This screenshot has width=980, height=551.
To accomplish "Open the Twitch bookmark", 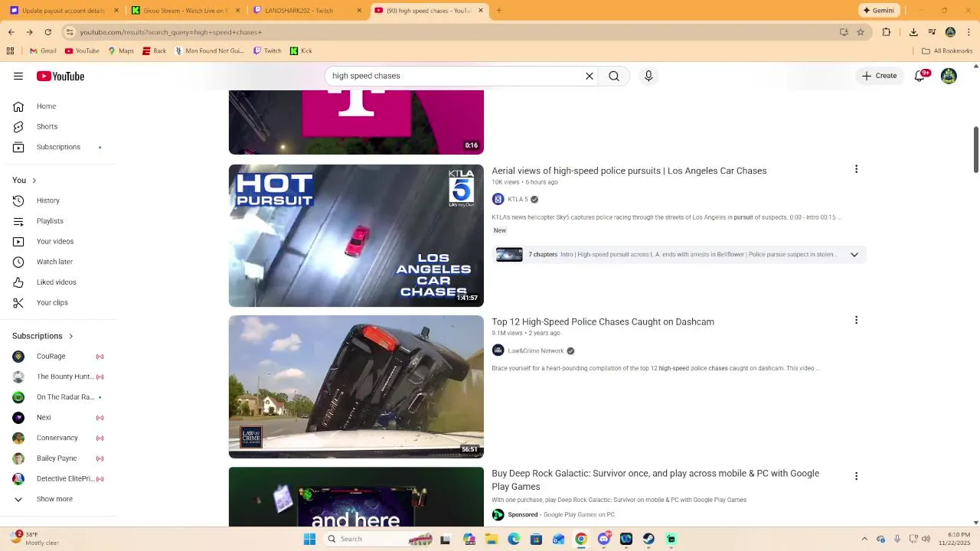I will coord(267,51).
